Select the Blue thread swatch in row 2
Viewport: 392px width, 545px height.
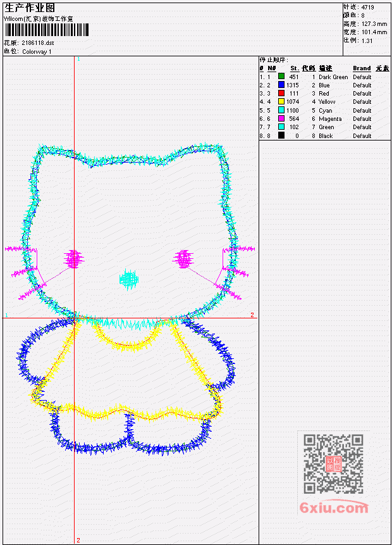point(281,84)
